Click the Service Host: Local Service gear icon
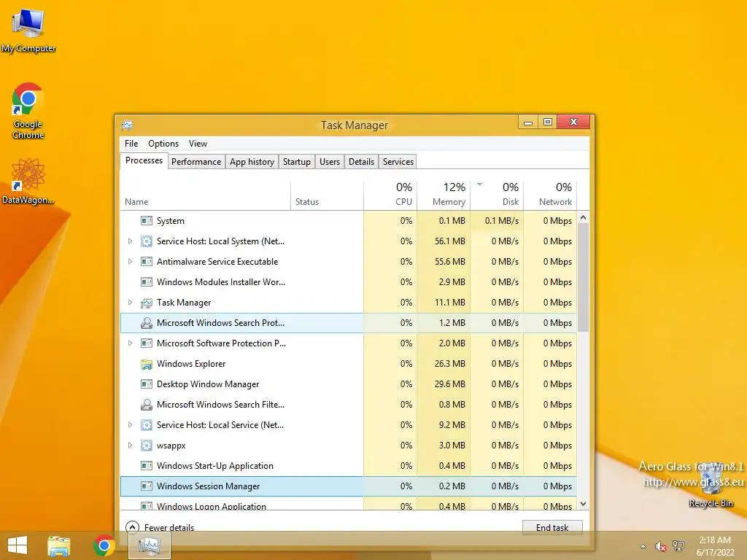747x560 pixels. click(146, 425)
